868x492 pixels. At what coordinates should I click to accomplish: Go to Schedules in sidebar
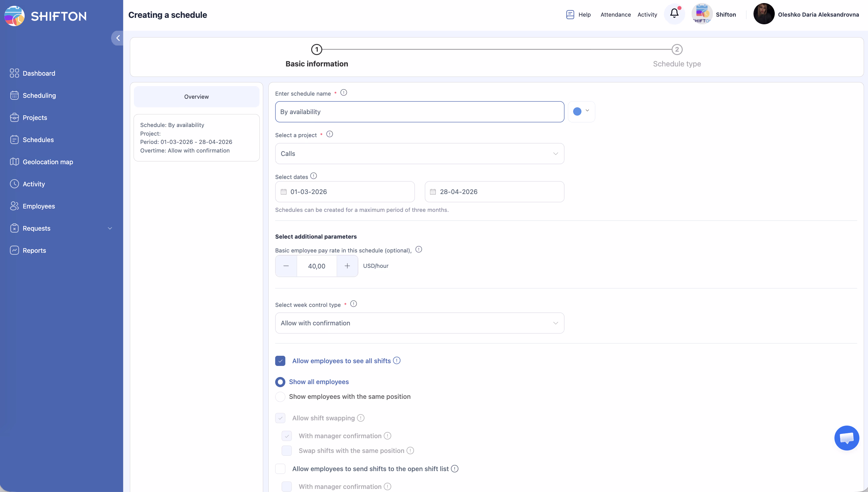(x=38, y=140)
